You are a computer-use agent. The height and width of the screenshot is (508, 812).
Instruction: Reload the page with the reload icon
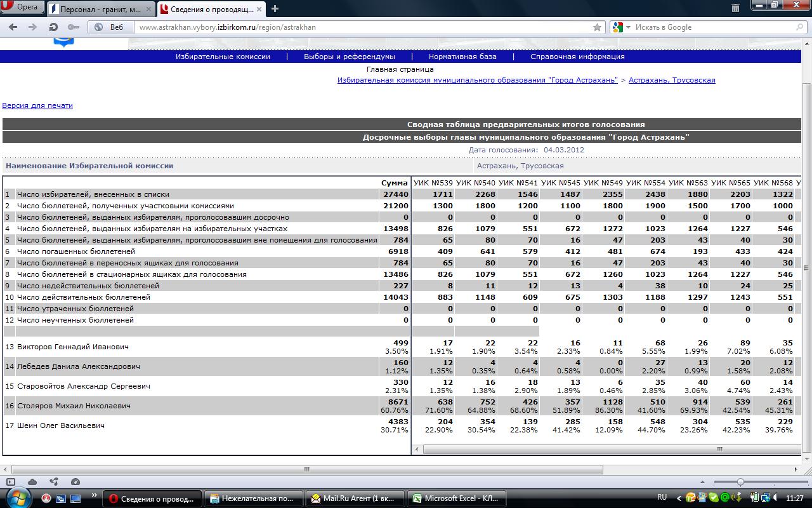coord(53,27)
